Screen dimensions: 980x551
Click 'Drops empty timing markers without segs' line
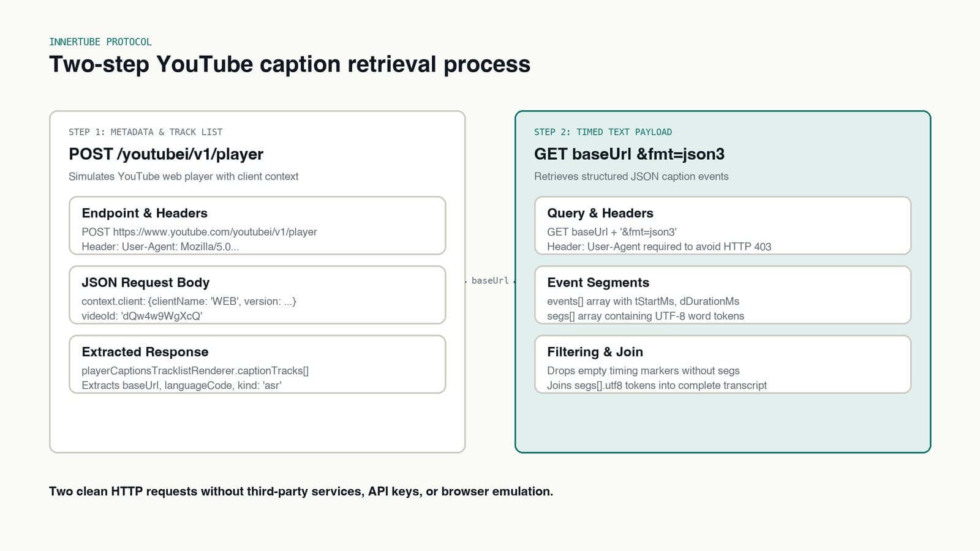point(643,370)
